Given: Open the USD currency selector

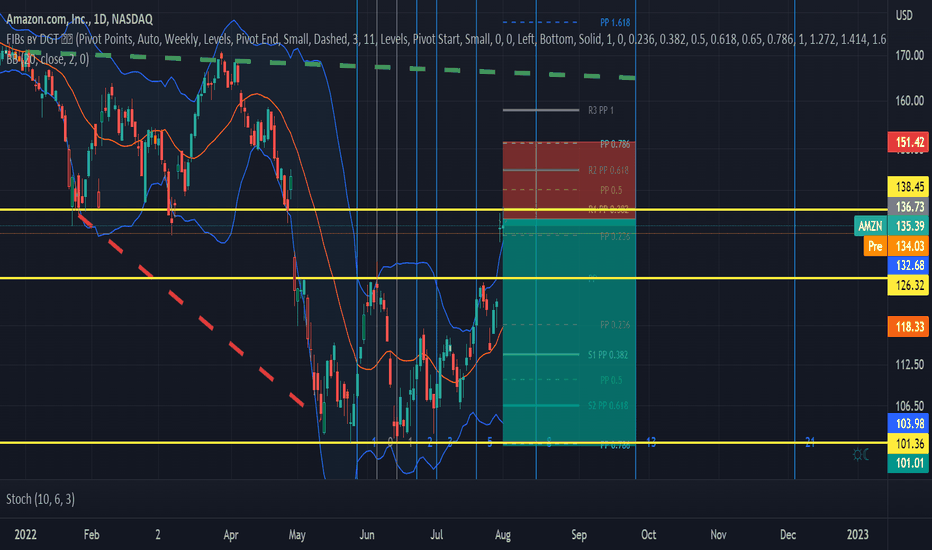Looking at the screenshot, I should point(904,15).
